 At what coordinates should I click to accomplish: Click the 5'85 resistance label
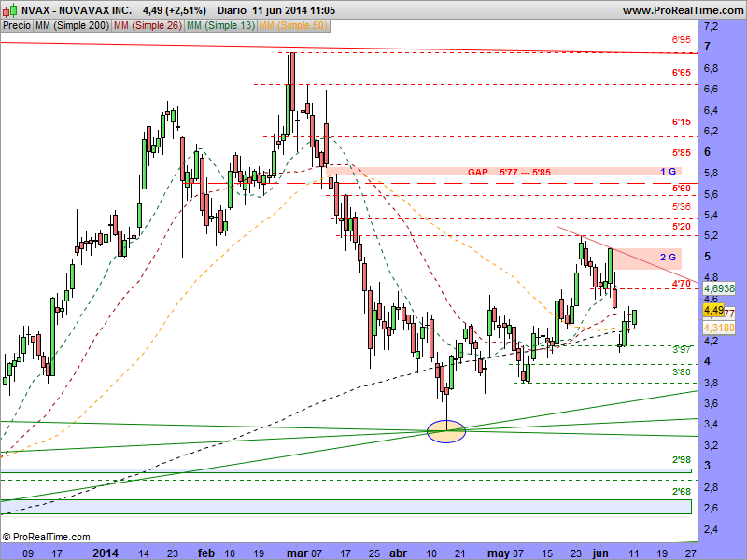tap(682, 153)
